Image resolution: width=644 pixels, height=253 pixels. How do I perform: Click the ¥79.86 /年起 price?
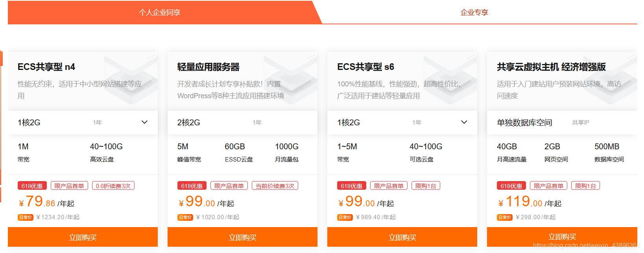pos(46,202)
